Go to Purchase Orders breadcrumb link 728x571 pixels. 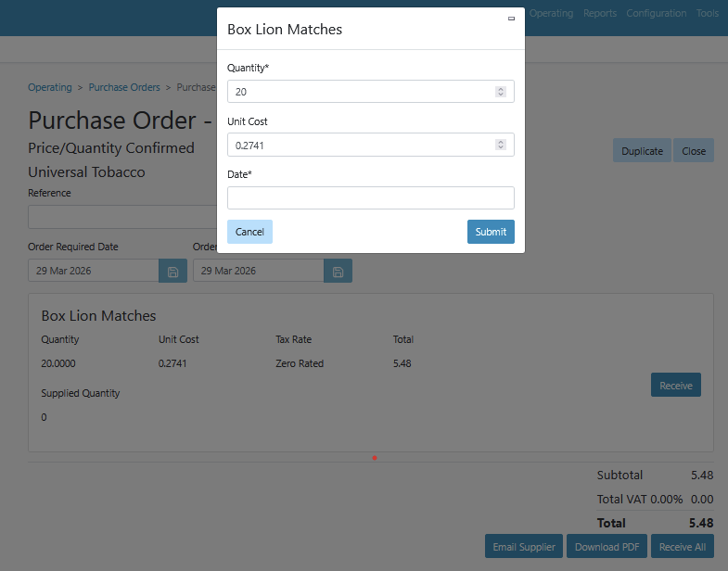(x=124, y=87)
